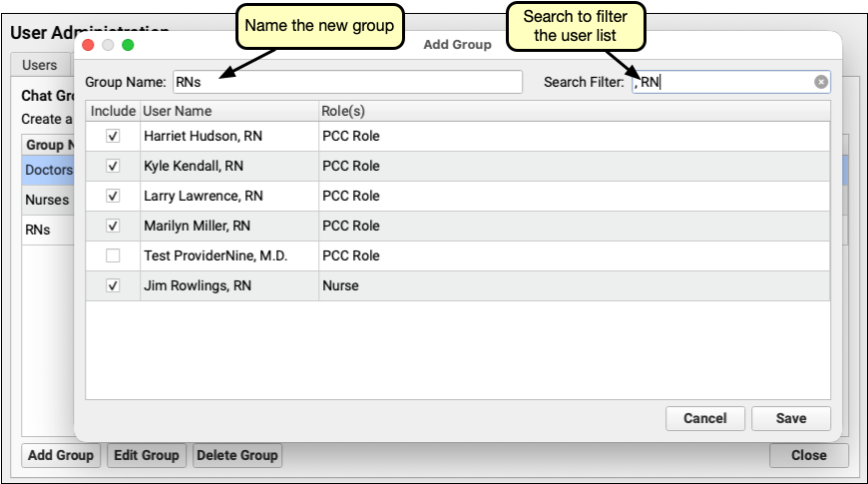This screenshot has width=868, height=484.
Task: Click the Include column header
Action: (112, 111)
